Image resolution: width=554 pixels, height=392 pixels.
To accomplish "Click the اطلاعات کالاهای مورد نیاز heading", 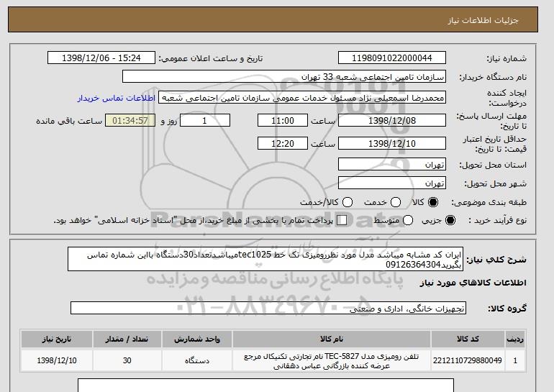I will pos(473,283).
